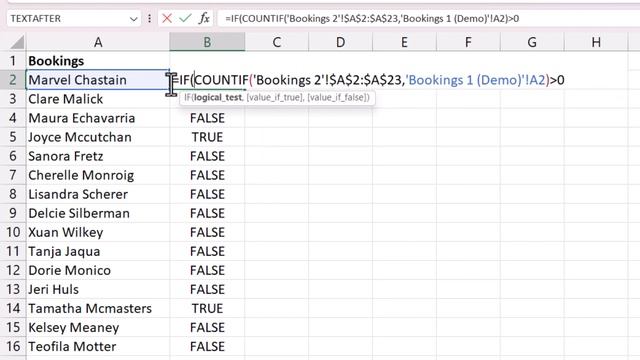
Task: Click cell containing Kelsey Meaney
Action: (98, 327)
